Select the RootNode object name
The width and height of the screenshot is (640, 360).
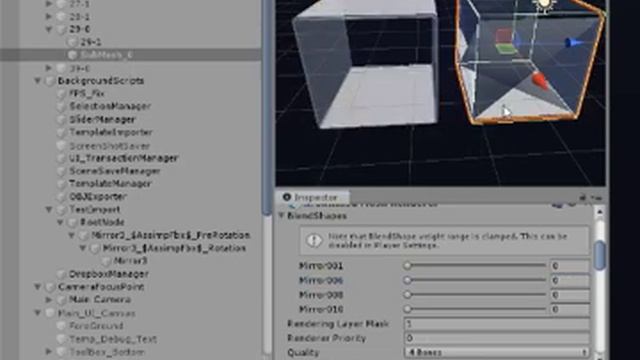(102, 222)
